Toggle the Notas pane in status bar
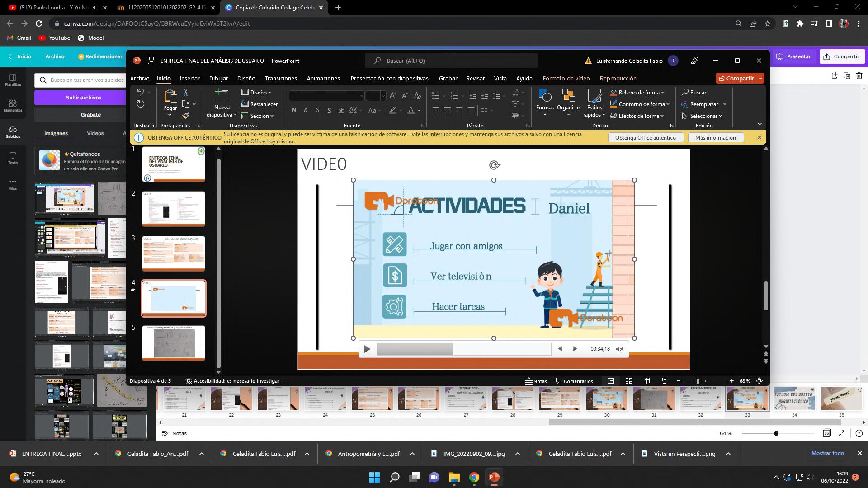 coord(536,381)
